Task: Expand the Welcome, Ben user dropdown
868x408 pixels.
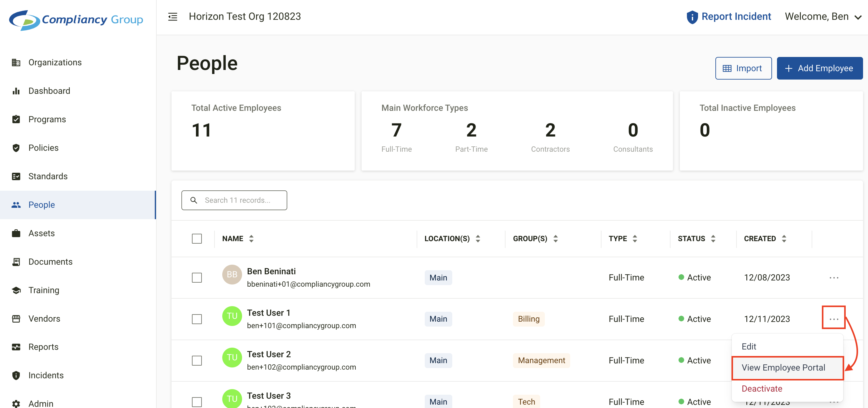Action: coord(858,17)
